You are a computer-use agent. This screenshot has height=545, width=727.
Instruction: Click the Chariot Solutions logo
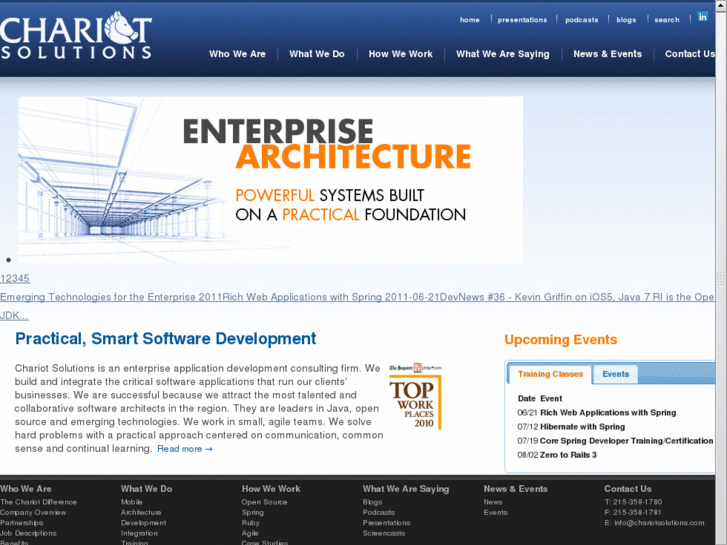click(76, 36)
